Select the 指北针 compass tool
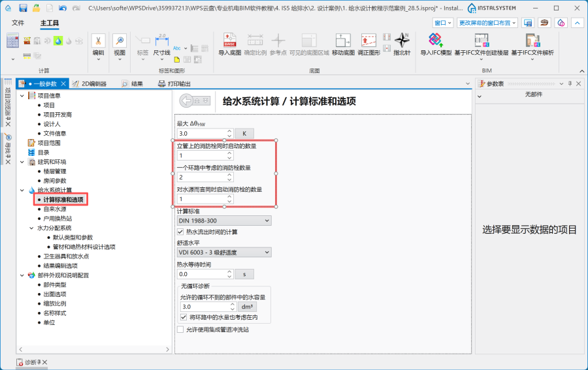This screenshot has width=588, height=370. 402,40
